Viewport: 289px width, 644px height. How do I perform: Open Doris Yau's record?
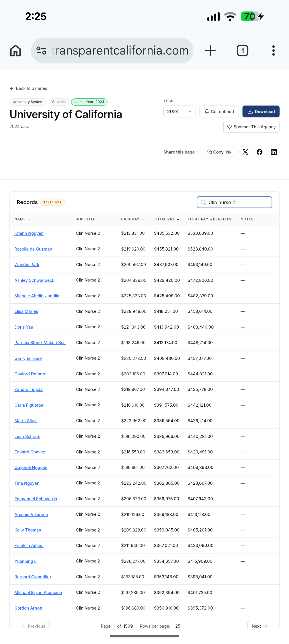coord(24,327)
